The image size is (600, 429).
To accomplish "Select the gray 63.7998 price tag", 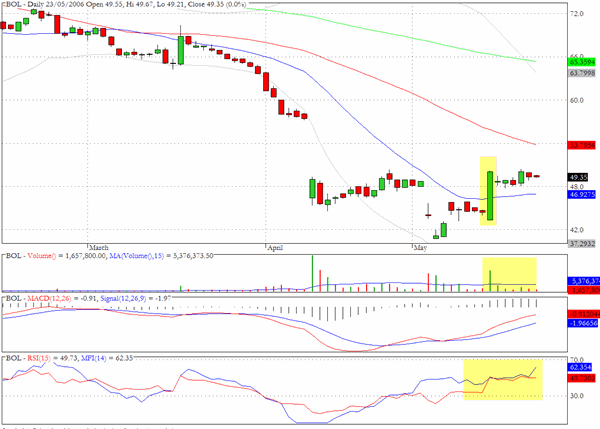I will (582, 73).
